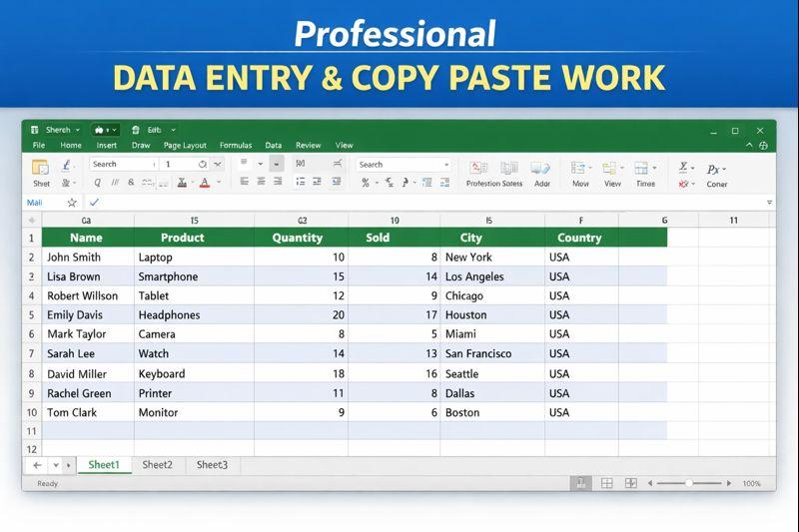
Task: Toggle page layout view in status bar
Action: [606, 483]
